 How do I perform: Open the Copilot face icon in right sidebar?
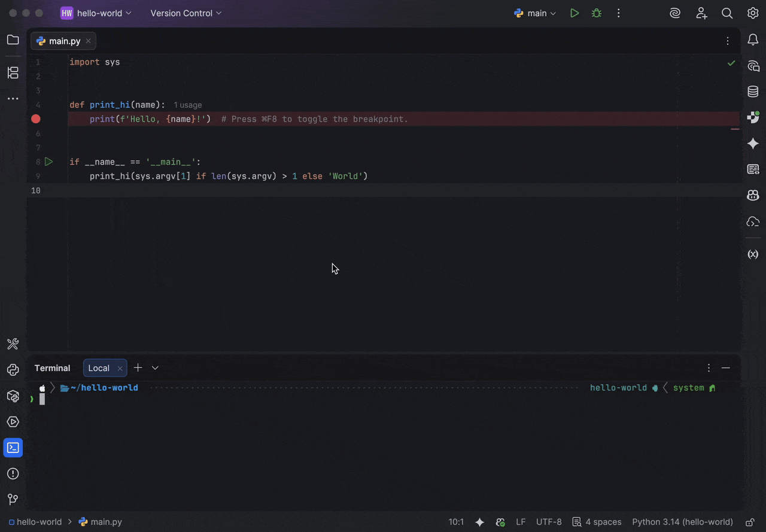753,195
